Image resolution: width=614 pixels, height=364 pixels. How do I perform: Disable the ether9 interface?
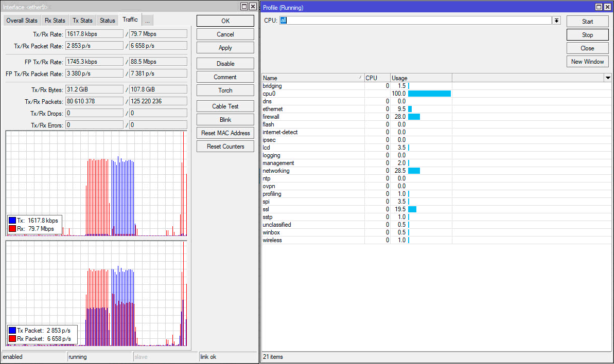pos(225,64)
